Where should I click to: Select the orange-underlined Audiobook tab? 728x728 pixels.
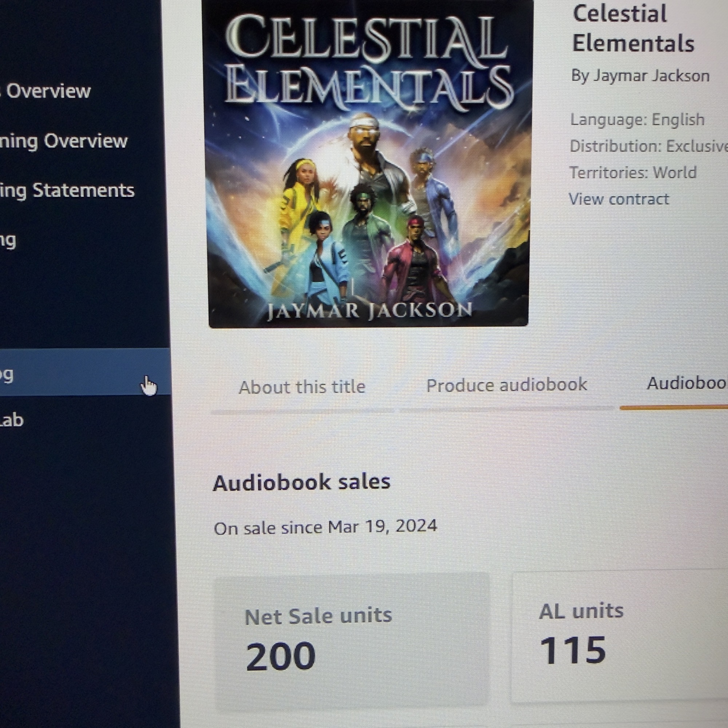[x=686, y=384]
